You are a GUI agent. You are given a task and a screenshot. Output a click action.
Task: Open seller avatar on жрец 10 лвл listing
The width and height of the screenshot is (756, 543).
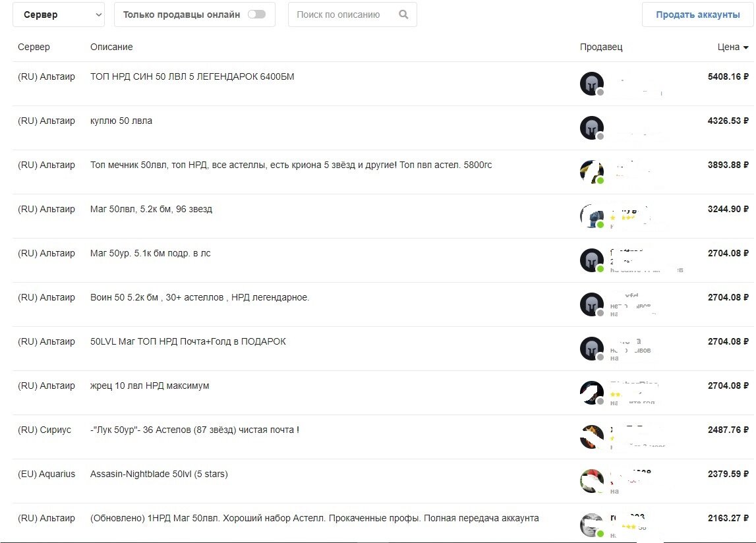[592, 393]
